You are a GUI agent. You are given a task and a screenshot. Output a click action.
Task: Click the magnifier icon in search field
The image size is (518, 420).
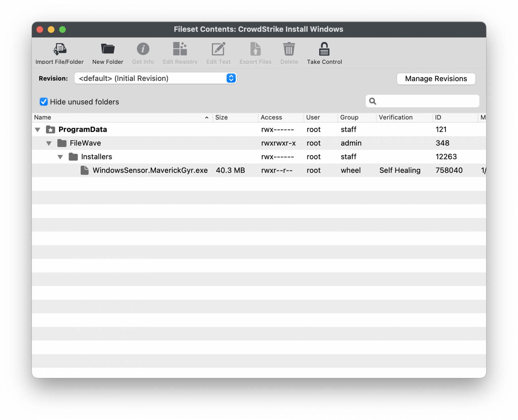[372, 101]
